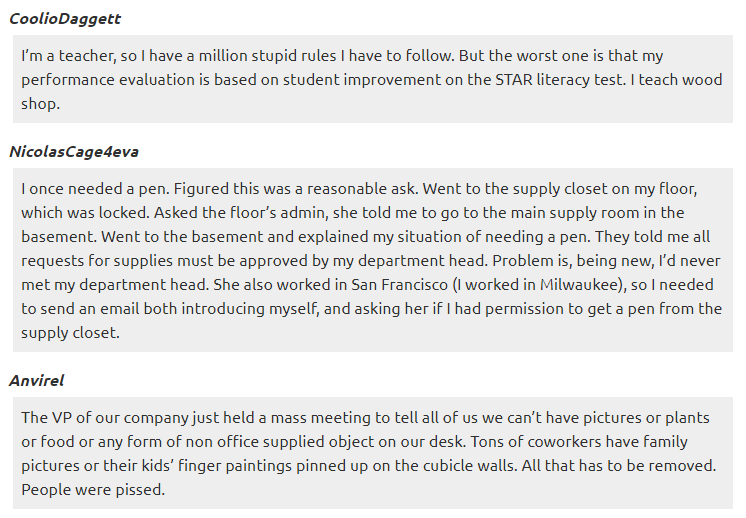Click the phrase "I once needed a pen."
746x518 pixels.
pos(95,189)
